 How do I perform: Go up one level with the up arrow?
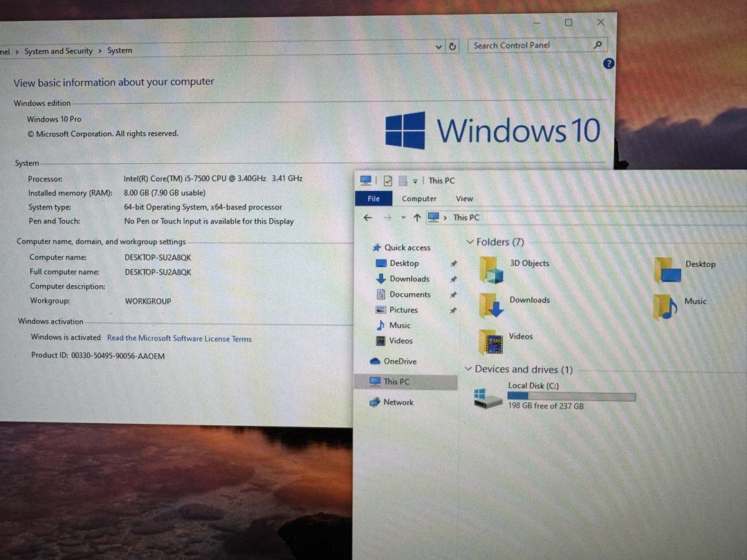pyautogui.click(x=417, y=218)
